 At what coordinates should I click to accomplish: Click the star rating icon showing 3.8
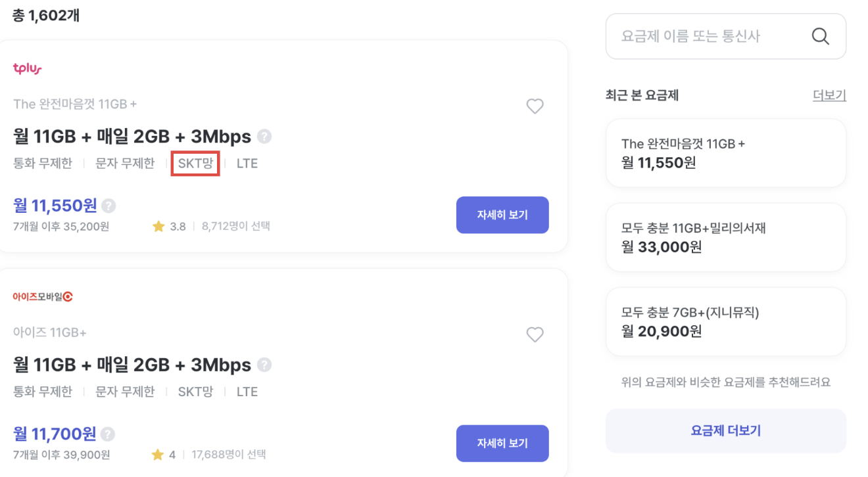[x=158, y=226]
